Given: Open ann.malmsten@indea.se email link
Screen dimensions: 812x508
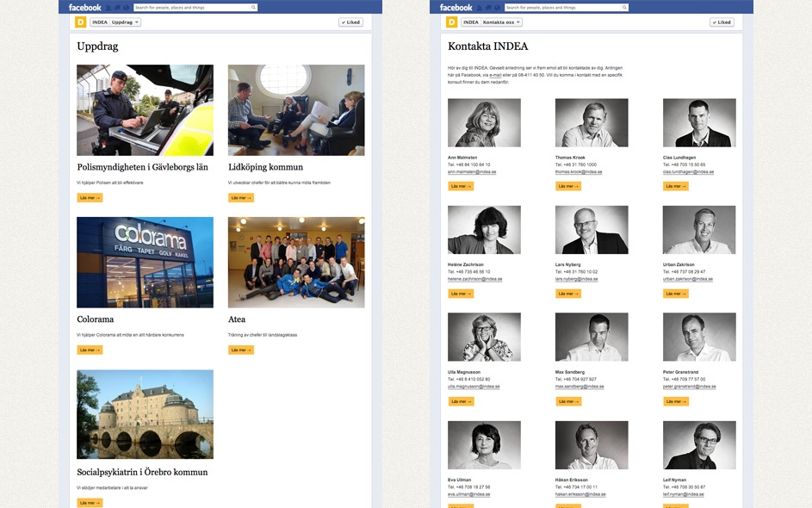Looking at the screenshot, I should point(472,172).
